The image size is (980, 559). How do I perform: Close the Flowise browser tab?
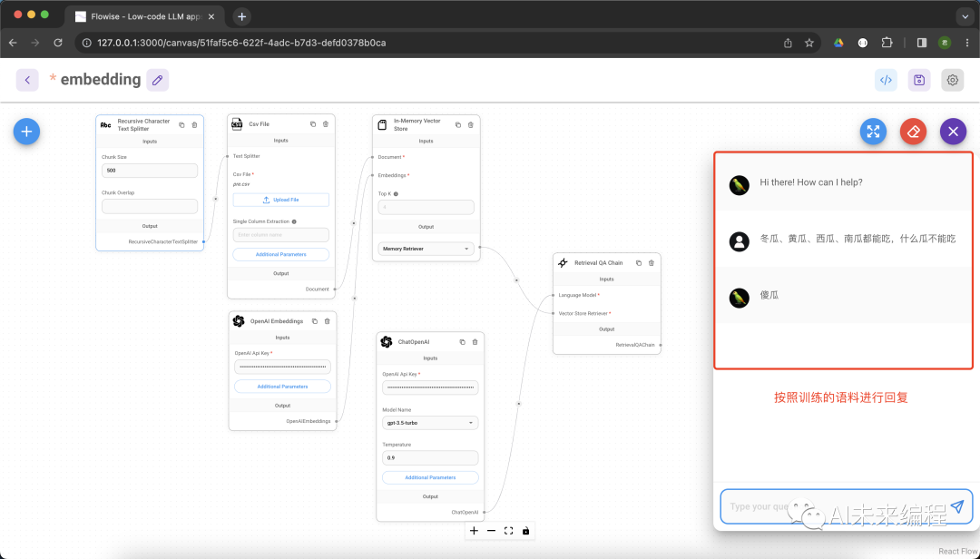(211, 17)
